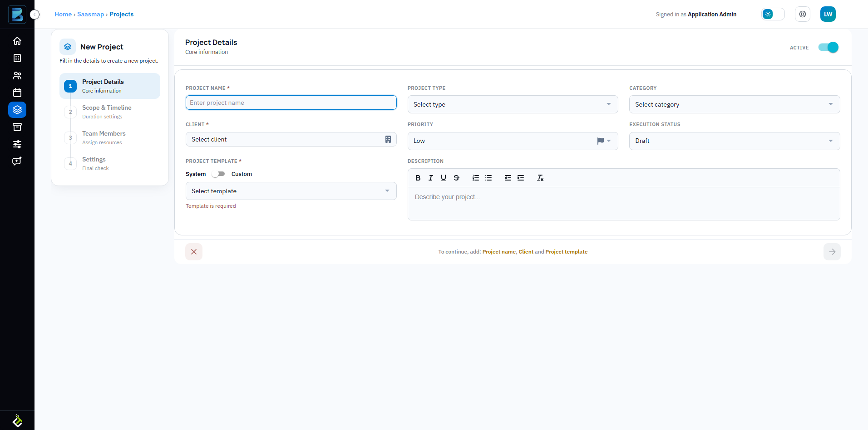Toggle the light/dark theme switch
This screenshot has height=430, width=868.
pyautogui.click(x=773, y=14)
